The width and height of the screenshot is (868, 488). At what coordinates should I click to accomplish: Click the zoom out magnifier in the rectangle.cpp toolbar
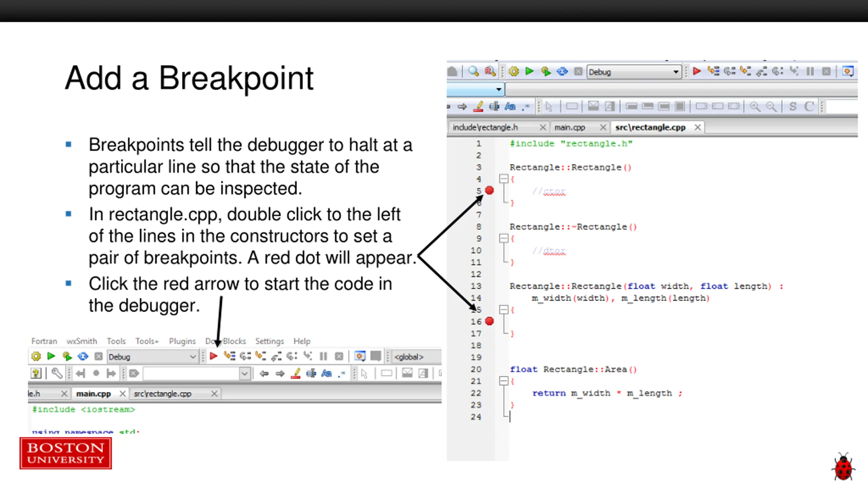(771, 106)
